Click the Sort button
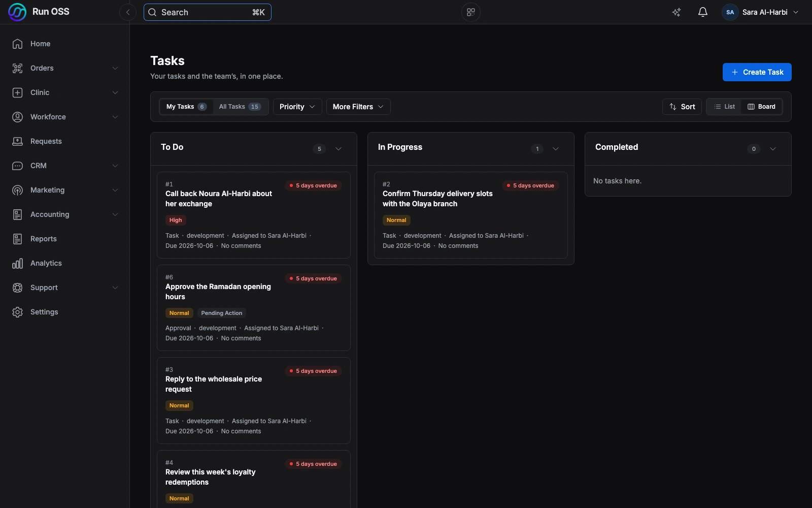Screen dimensions: 812x508 pos(682,107)
